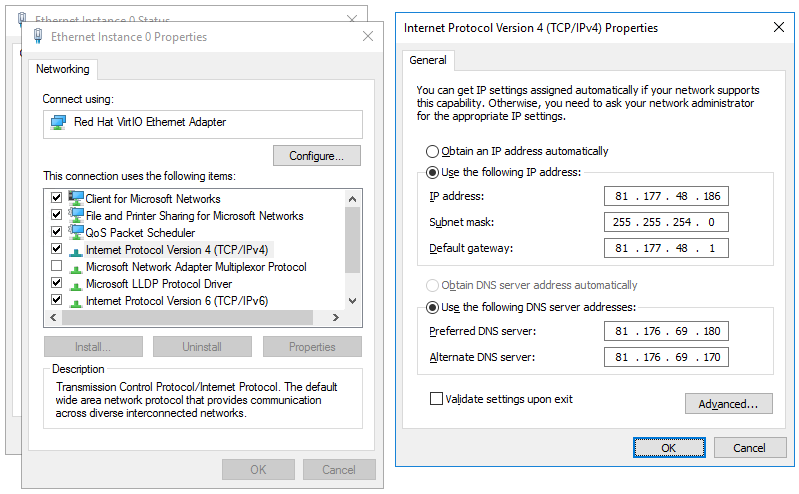Click the Configure adapter button
The image size is (799, 494).
[316, 156]
